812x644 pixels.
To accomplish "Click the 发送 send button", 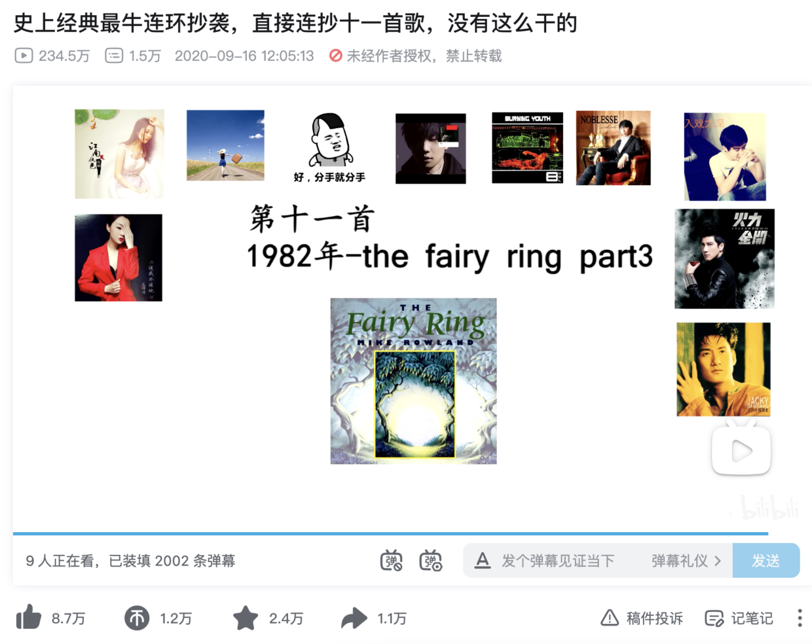I will [766, 560].
